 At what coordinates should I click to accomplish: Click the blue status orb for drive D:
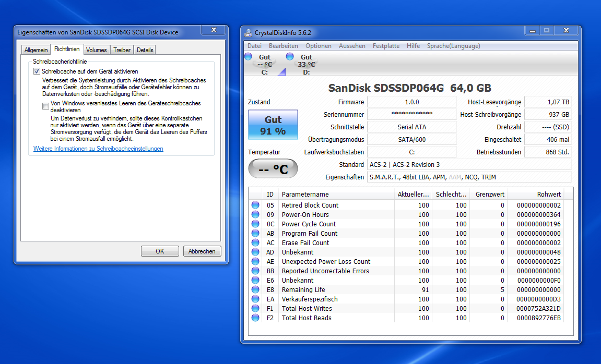pos(290,57)
